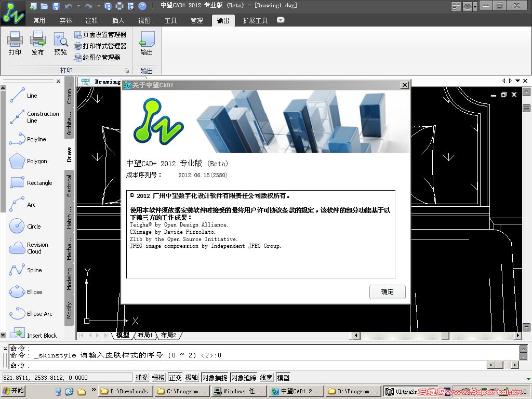Close the tool palette panel
532x399 pixels.
pos(58,81)
